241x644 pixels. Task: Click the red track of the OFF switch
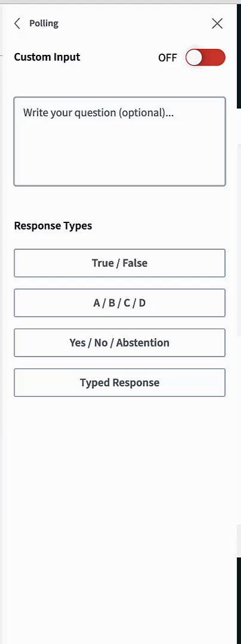point(214,57)
